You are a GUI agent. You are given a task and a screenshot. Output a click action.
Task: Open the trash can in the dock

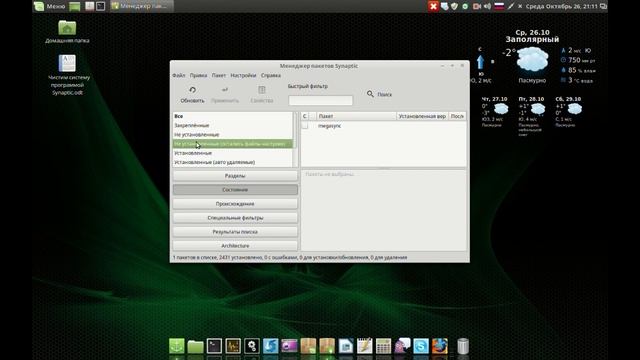click(462, 346)
